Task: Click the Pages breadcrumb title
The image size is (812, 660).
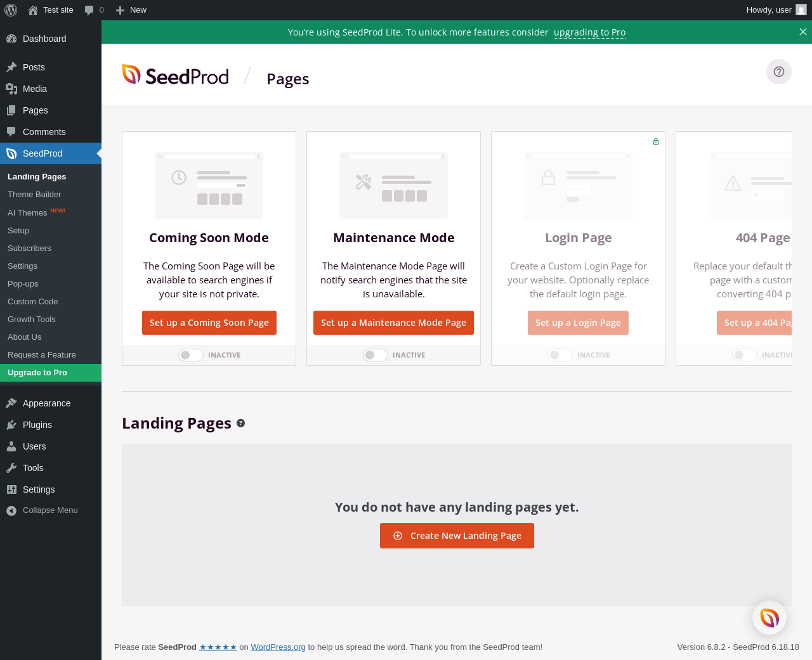Action: (288, 79)
